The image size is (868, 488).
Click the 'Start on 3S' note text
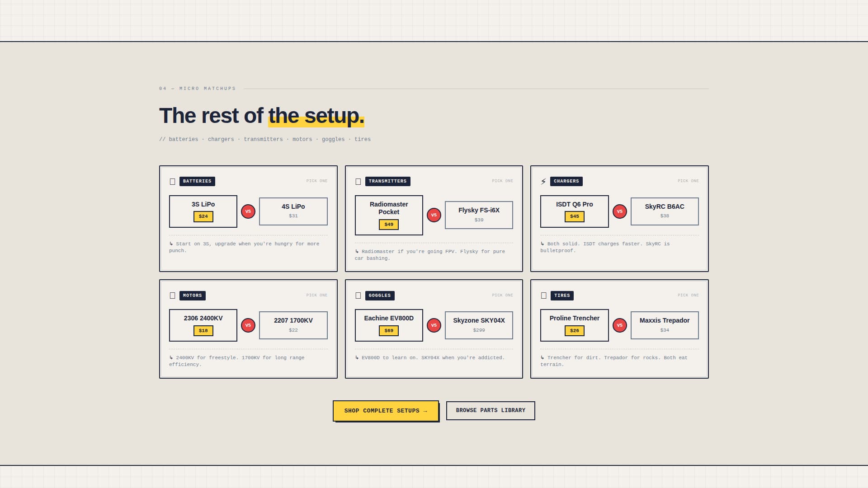244,247
